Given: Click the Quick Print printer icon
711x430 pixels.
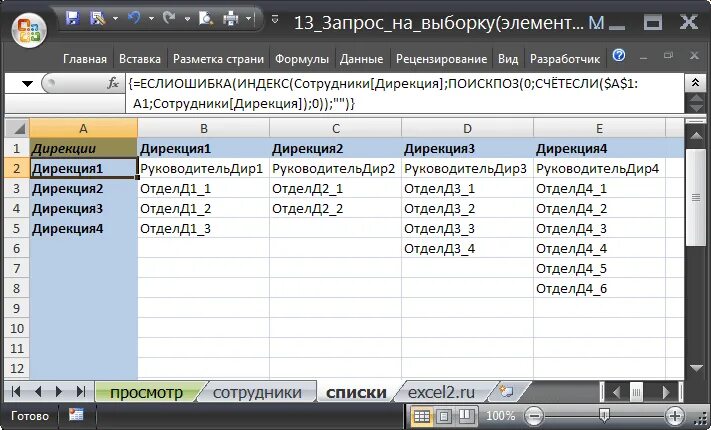Looking at the screenshot, I should point(231,19).
